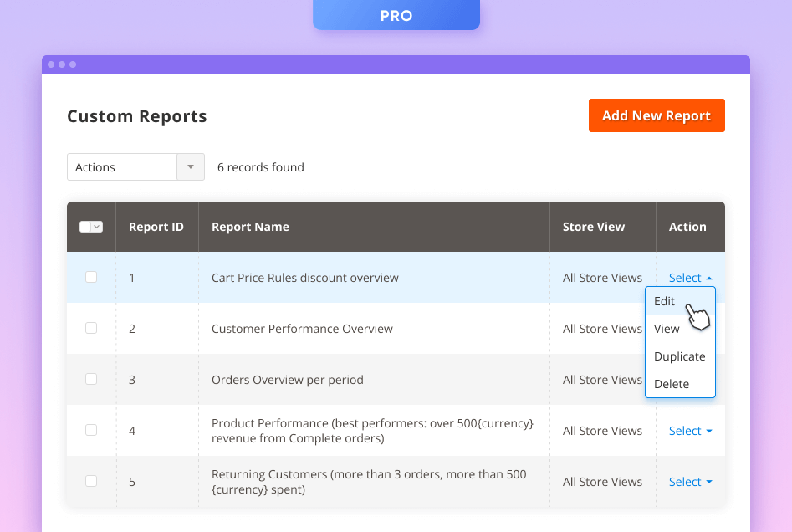The height and width of the screenshot is (532, 792).
Task: Select Duplicate in the action menu
Action: point(679,356)
